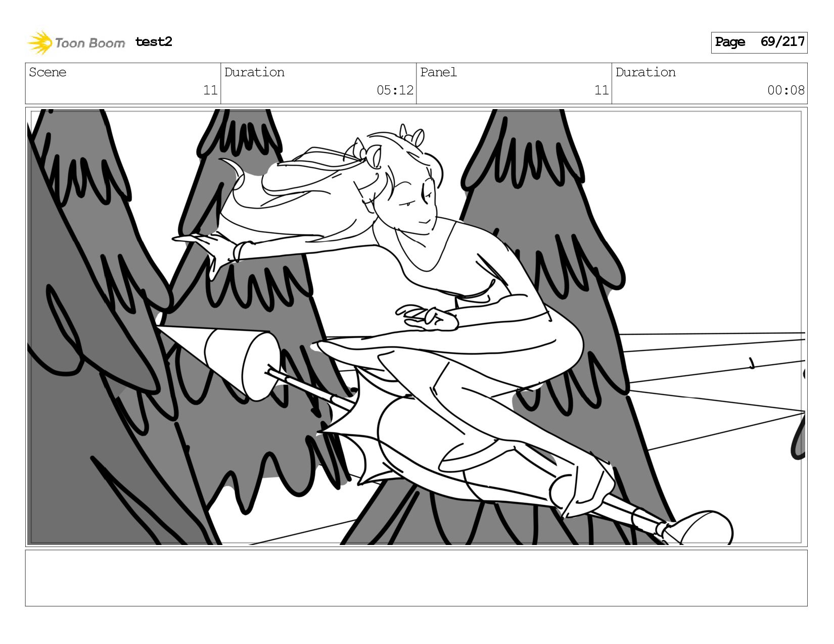Select the project title "test2"
Image resolution: width=834 pixels, height=644 pixels.
154,41
